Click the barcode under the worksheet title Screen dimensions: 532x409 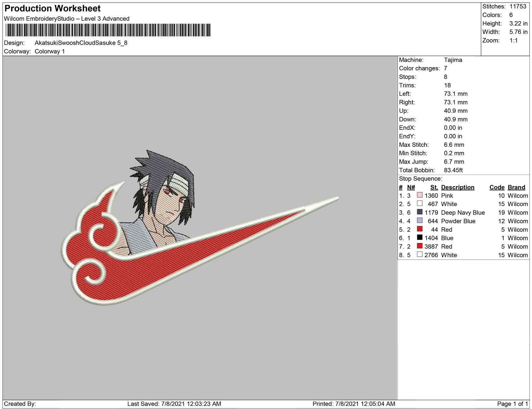pyautogui.click(x=108, y=30)
